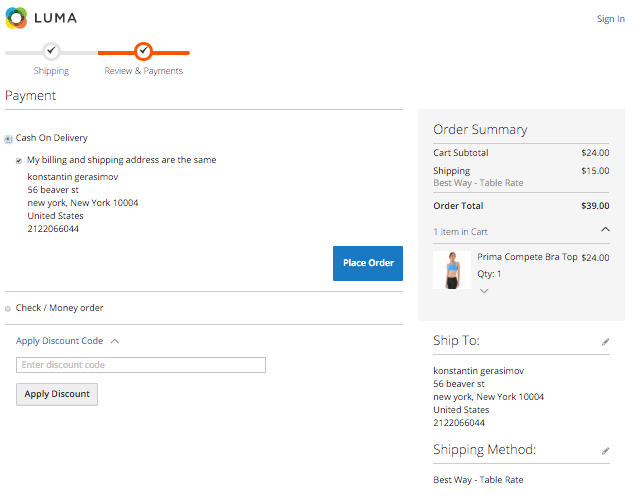This screenshot has height=503, width=638.
Task: Select the Check / Money order option
Action: [x=8, y=309]
